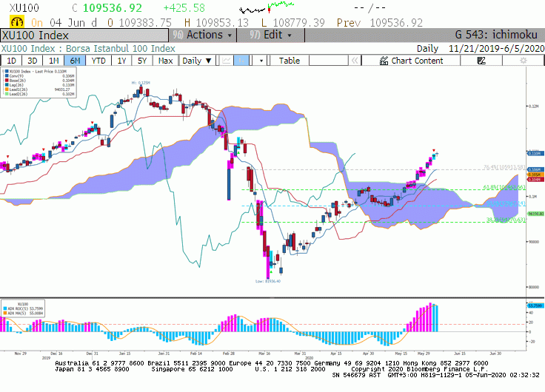545x392 pixels.
Task: Select the Max range tab
Action: tap(165, 61)
